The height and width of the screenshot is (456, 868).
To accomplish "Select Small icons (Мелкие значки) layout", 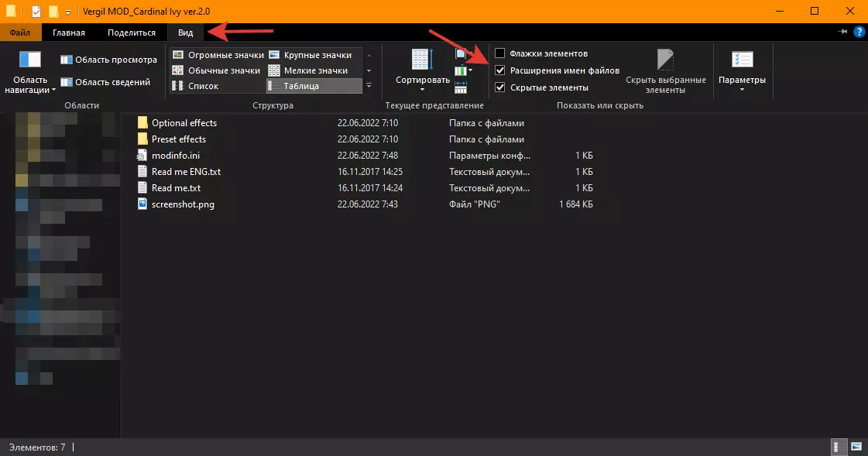I will [308, 70].
